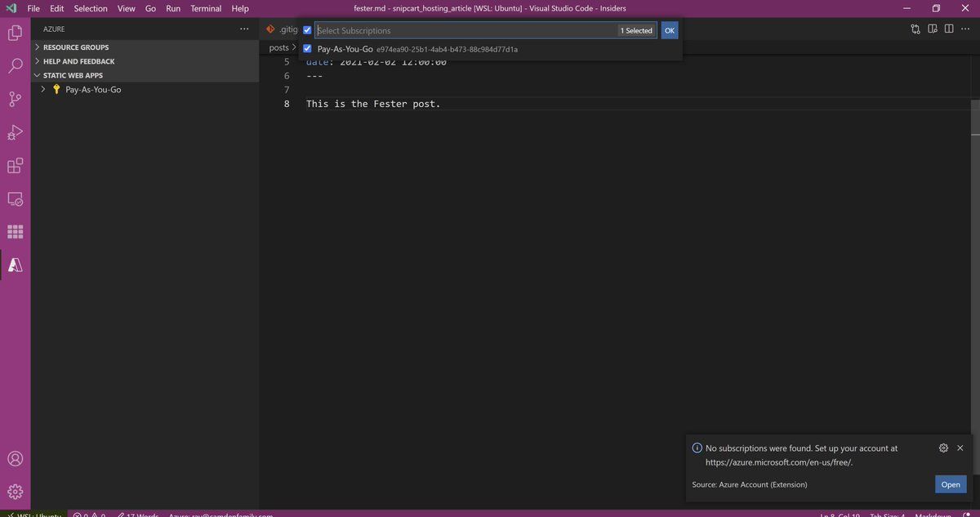980x517 pixels.
Task: Open the Explorer view in activity bar
Action: click(15, 33)
